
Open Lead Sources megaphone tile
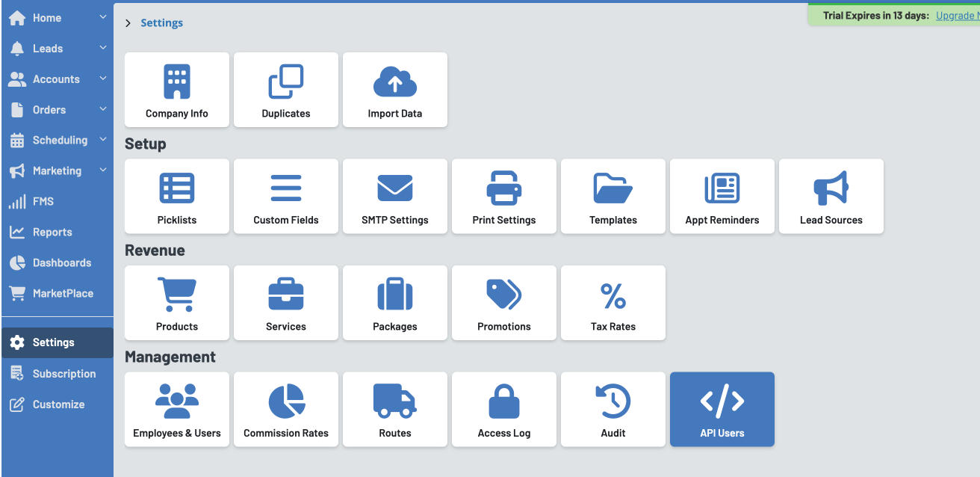tap(831, 196)
